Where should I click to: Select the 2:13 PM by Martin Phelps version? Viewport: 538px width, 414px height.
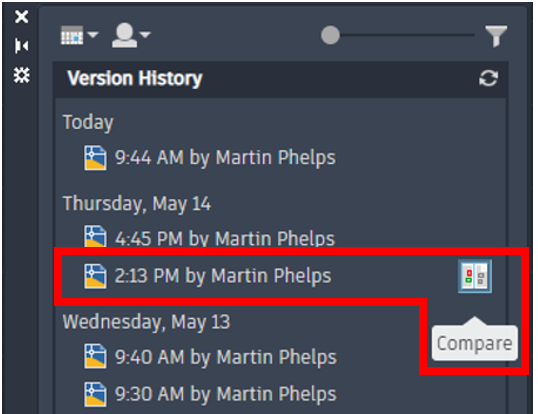pos(208,276)
